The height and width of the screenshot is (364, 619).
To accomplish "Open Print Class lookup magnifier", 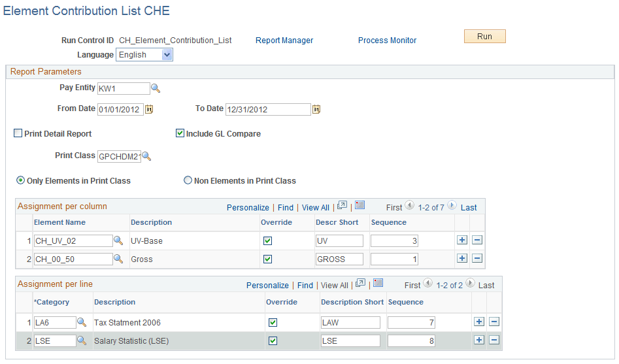I will pos(146,156).
